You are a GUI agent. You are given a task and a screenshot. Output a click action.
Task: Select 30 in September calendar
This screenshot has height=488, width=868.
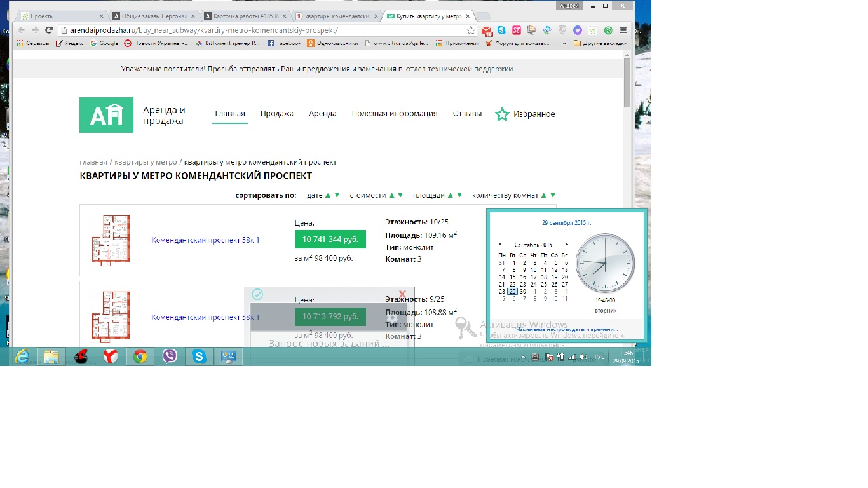(523, 291)
